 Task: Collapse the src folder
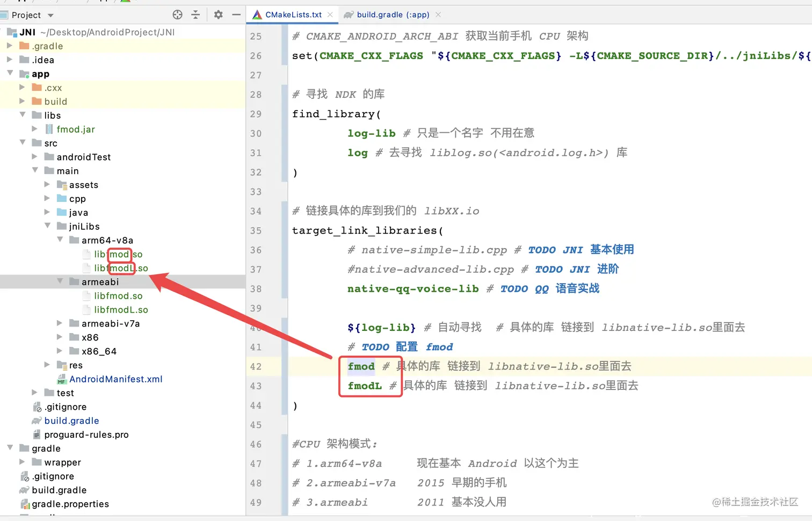(x=22, y=142)
